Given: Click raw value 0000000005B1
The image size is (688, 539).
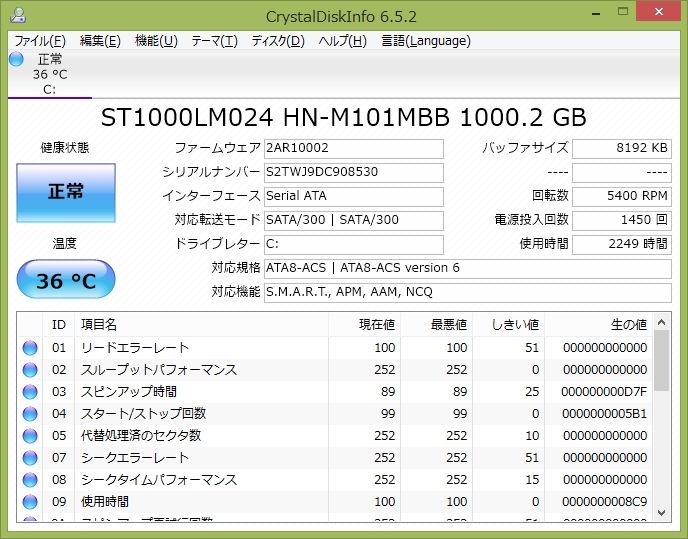Looking at the screenshot, I should pyautogui.click(x=605, y=413).
